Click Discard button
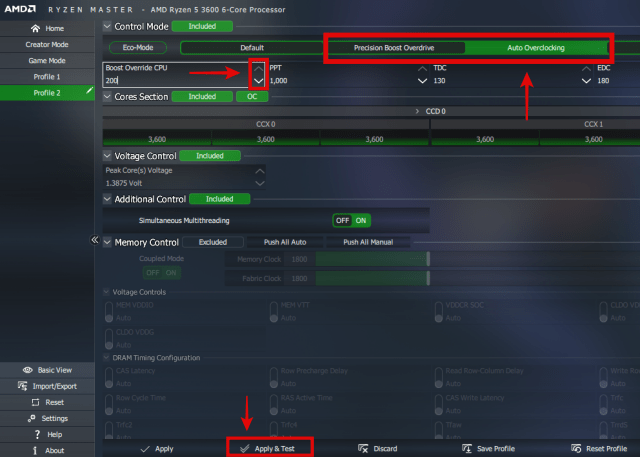Viewport: 640px width, 457px height. [378, 449]
